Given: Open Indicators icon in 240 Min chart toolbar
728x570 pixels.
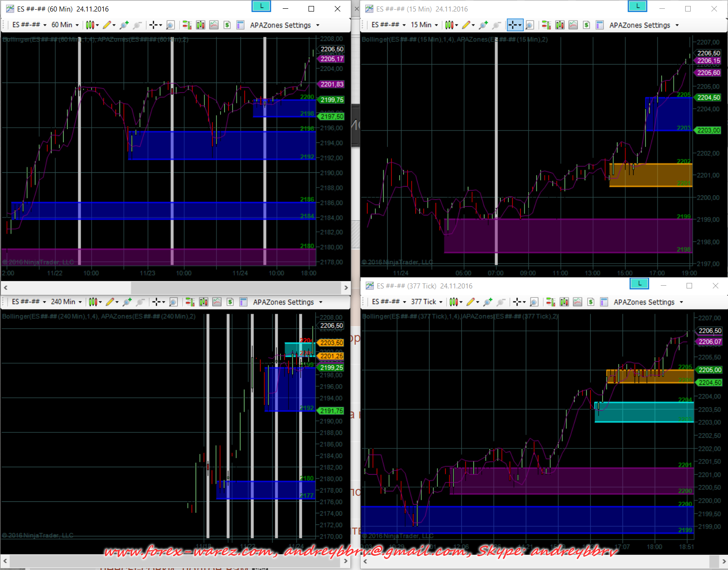Looking at the screenshot, I should click(x=217, y=302).
